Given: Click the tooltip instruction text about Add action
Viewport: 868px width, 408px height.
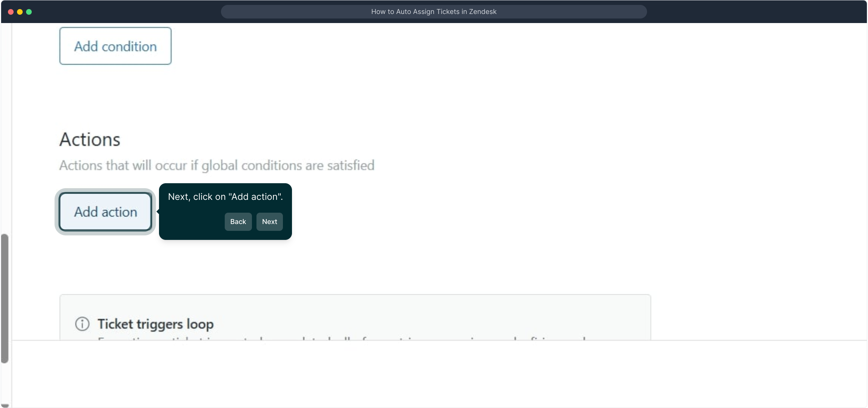Looking at the screenshot, I should [x=225, y=197].
